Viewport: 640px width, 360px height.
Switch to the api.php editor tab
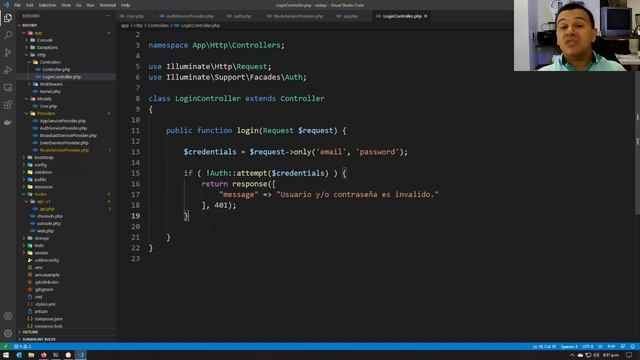[x=350, y=16]
